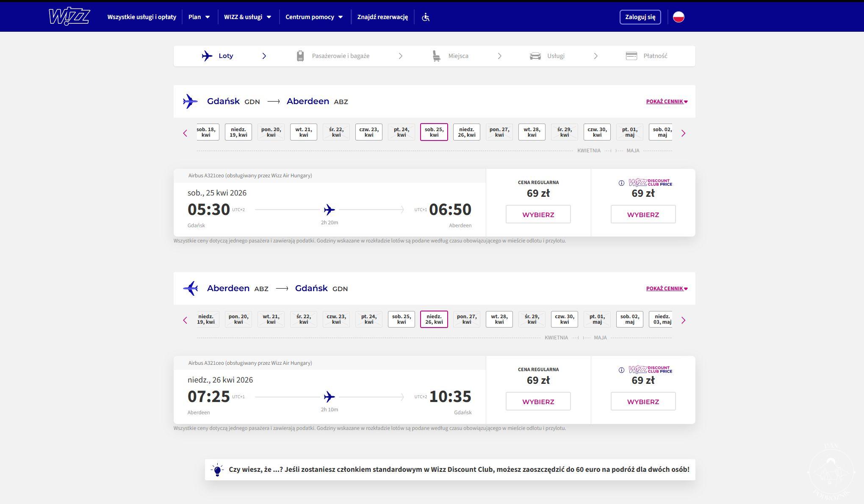Click the Wizz Discount Club info icon on the Gdańsk–Aberdeen flight
This screenshot has width=864, height=504.
point(621,183)
